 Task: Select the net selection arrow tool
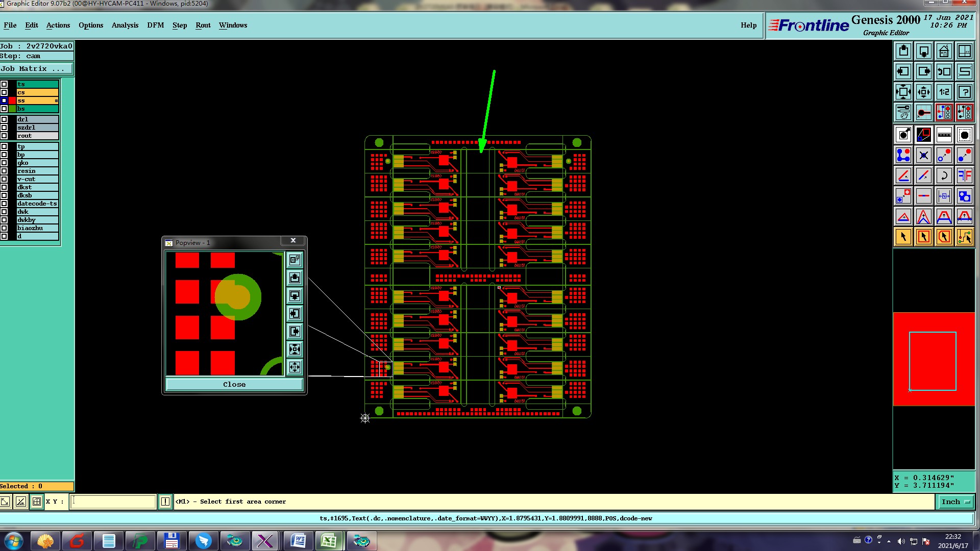964,237
